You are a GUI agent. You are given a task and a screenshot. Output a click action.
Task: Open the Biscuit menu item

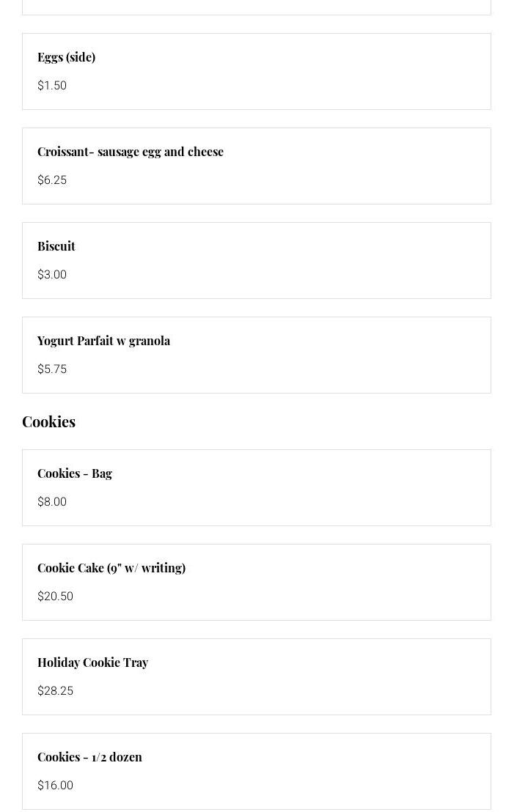click(56, 246)
